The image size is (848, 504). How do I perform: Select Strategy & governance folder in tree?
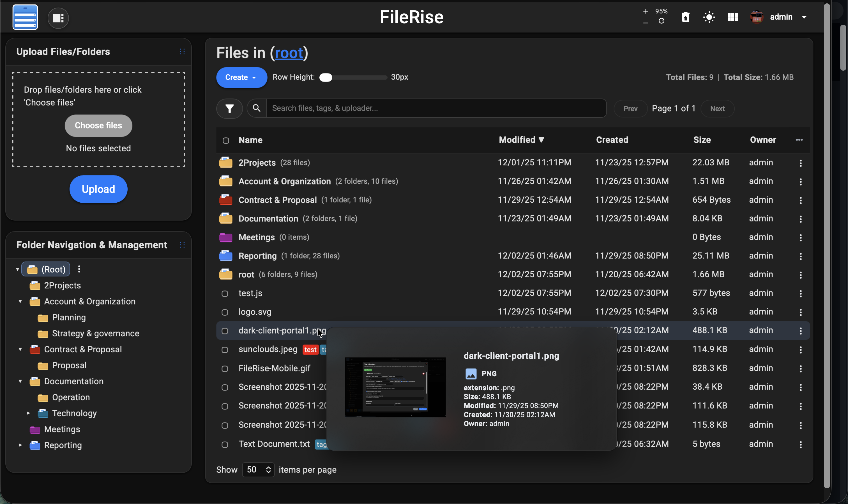point(95,333)
